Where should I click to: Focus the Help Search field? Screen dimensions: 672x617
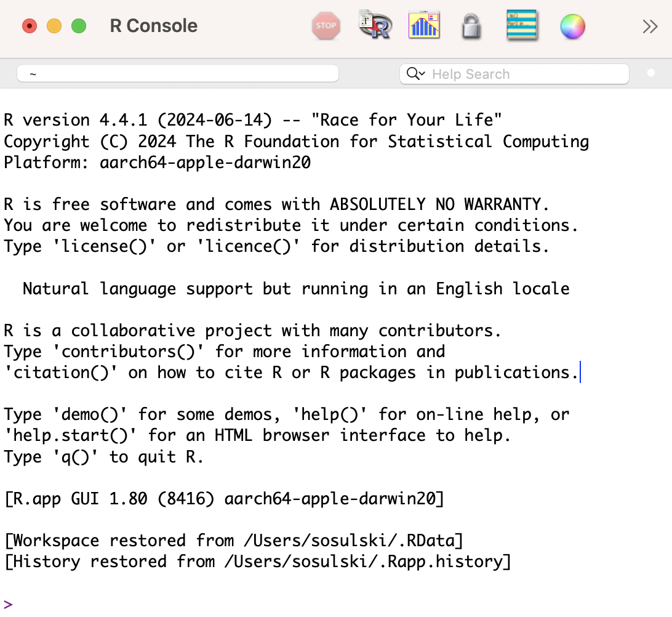(514, 74)
